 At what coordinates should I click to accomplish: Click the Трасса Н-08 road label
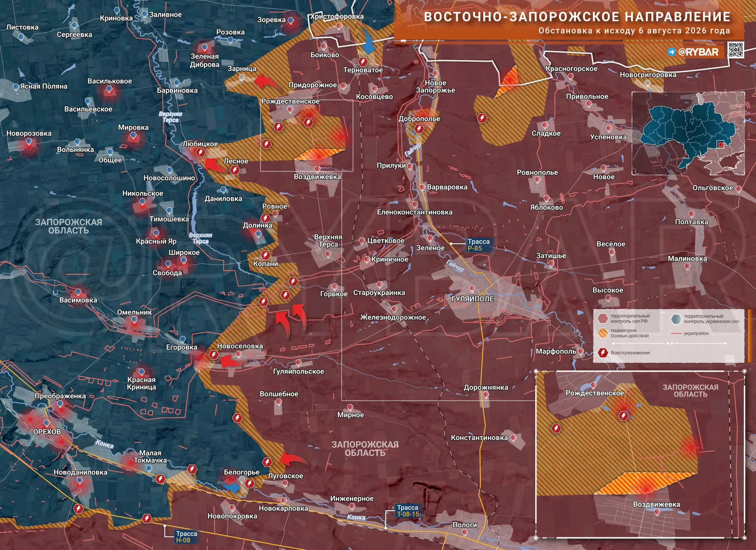click(x=186, y=537)
